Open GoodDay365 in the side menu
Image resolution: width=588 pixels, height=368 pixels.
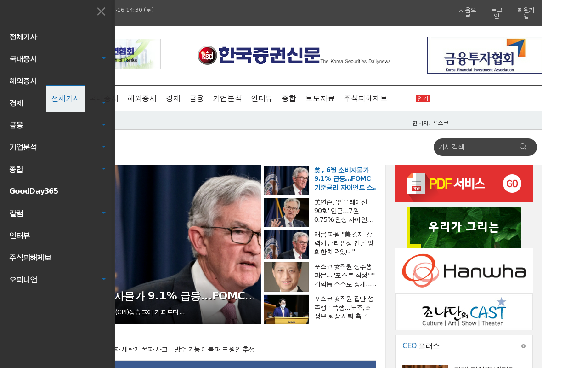click(34, 191)
